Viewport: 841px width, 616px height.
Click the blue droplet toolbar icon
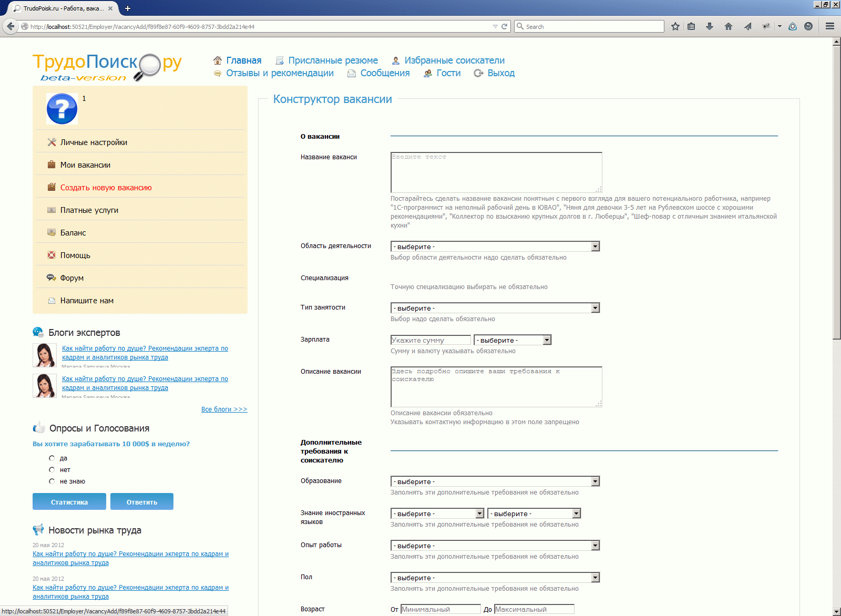[793, 26]
